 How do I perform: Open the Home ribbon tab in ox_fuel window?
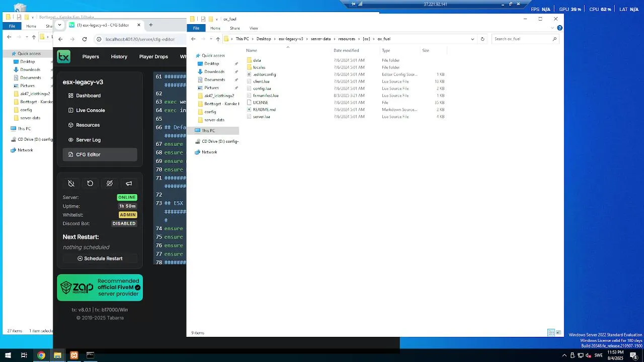click(x=215, y=28)
